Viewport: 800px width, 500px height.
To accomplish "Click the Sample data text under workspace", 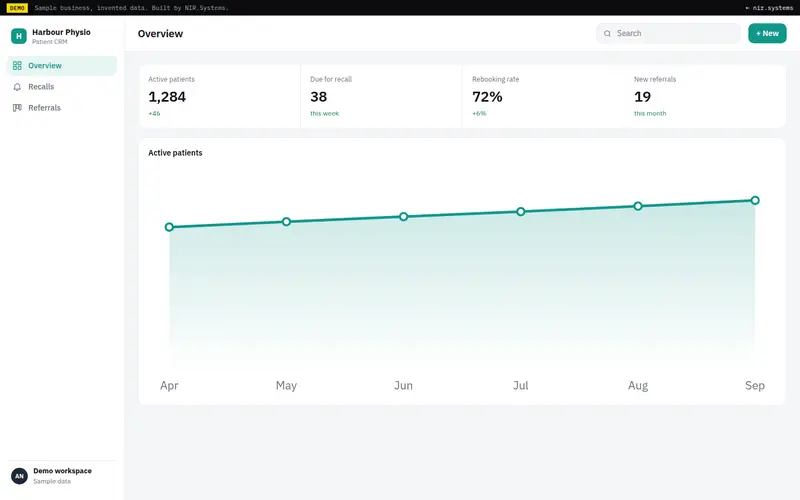I will click(52, 481).
